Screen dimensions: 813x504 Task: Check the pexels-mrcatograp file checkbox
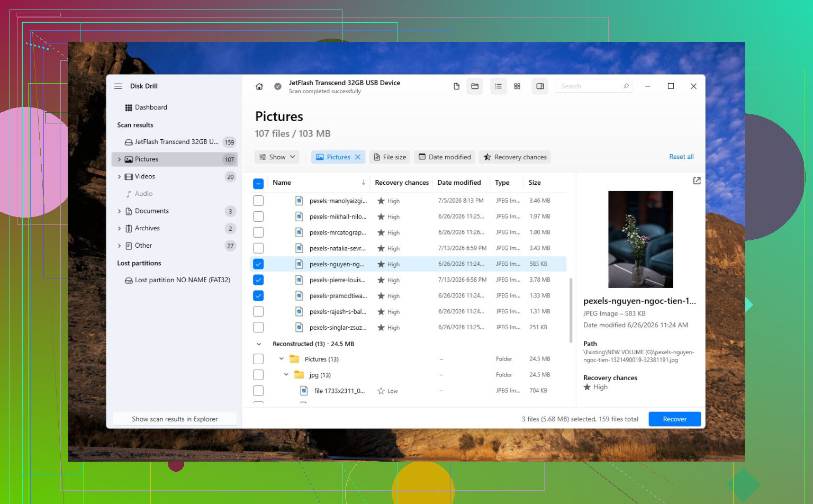pos(258,232)
